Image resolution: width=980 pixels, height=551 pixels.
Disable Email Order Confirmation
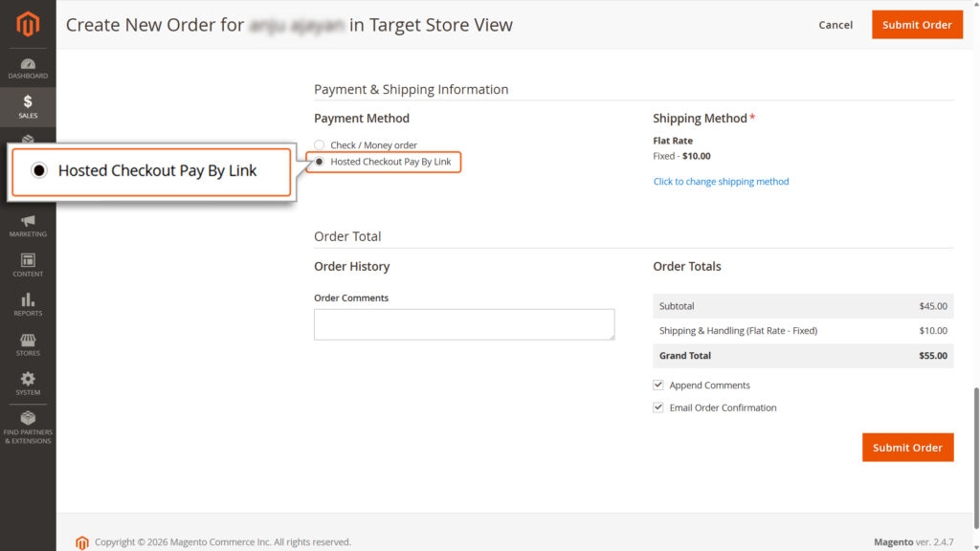[x=658, y=406]
